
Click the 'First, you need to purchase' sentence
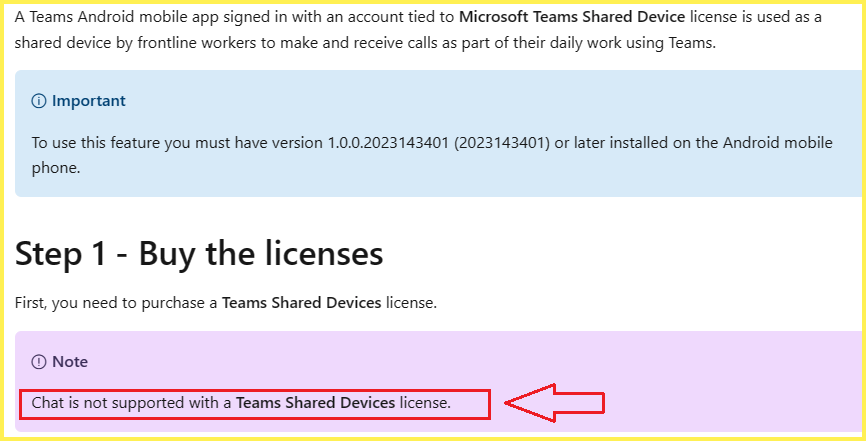coord(226,303)
